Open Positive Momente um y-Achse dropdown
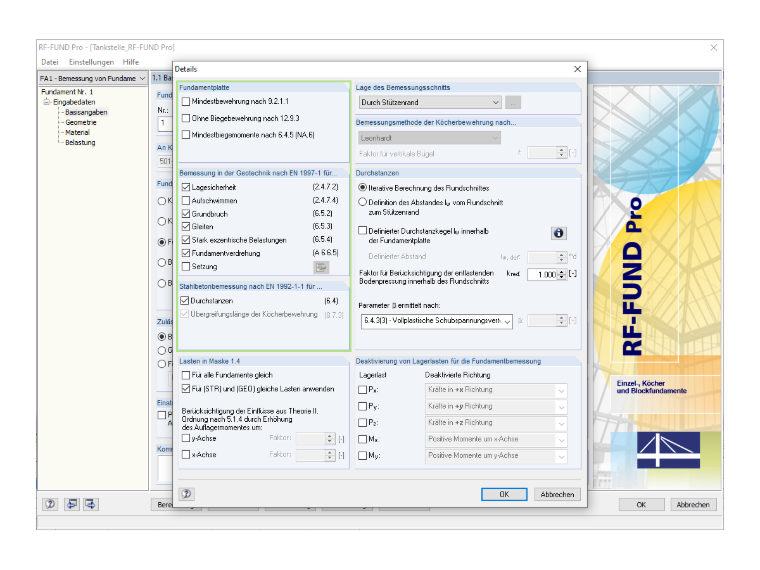 click(x=496, y=456)
